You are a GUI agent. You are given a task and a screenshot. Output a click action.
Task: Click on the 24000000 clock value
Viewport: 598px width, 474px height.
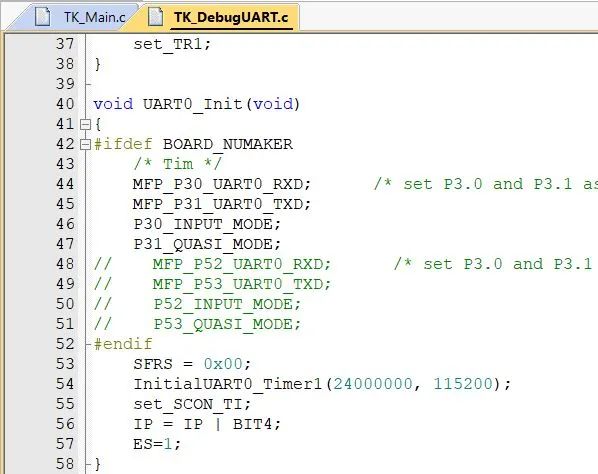tap(373, 384)
